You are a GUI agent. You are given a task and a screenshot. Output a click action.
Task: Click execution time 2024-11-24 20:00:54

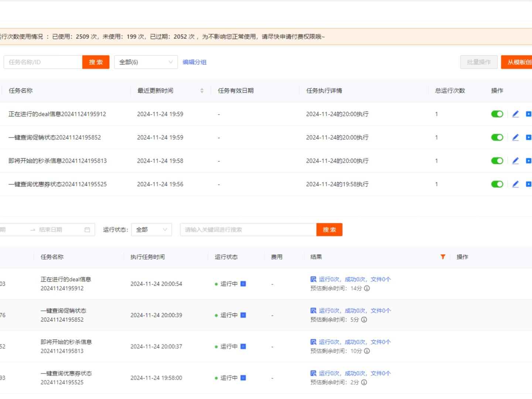[156, 284]
